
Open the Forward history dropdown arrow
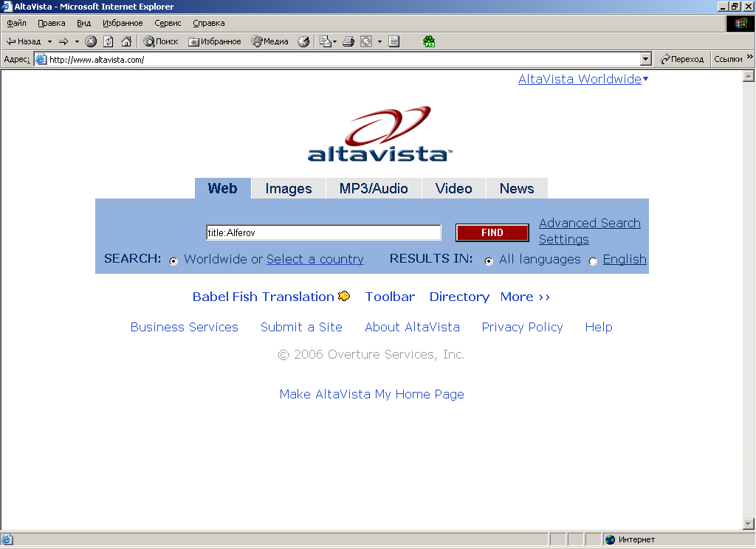pyautogui.click(x=77, y=41)
